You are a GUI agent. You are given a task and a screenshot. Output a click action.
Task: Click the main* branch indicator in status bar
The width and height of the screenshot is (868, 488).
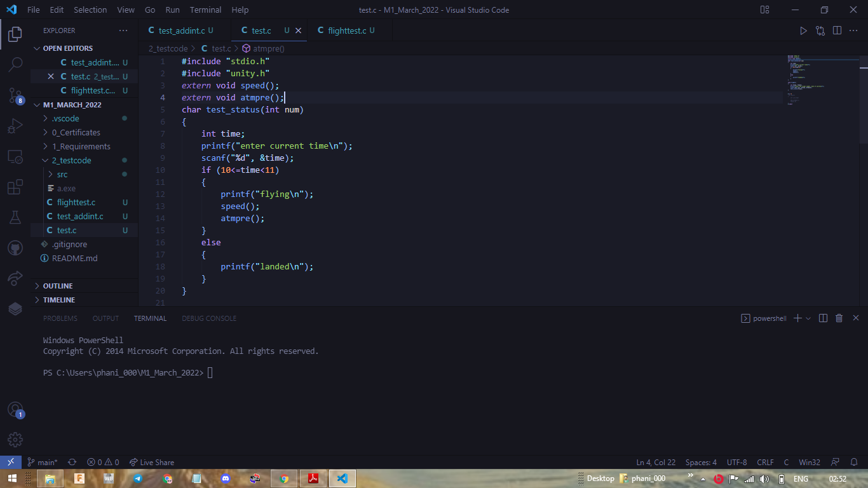click(x=43, y=462)
